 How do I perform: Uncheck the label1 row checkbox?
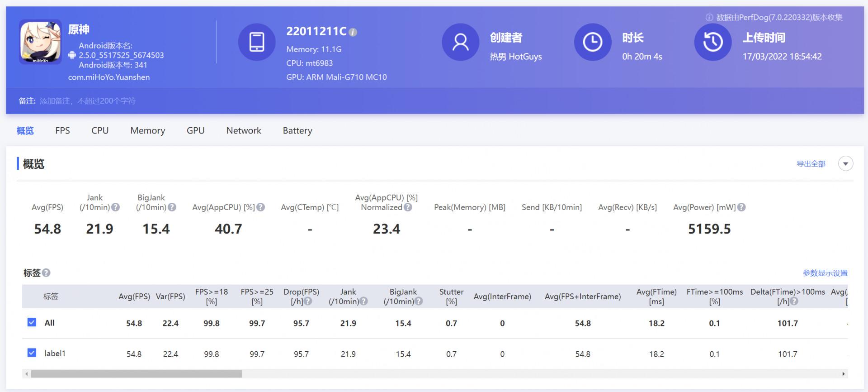point(32,353)
